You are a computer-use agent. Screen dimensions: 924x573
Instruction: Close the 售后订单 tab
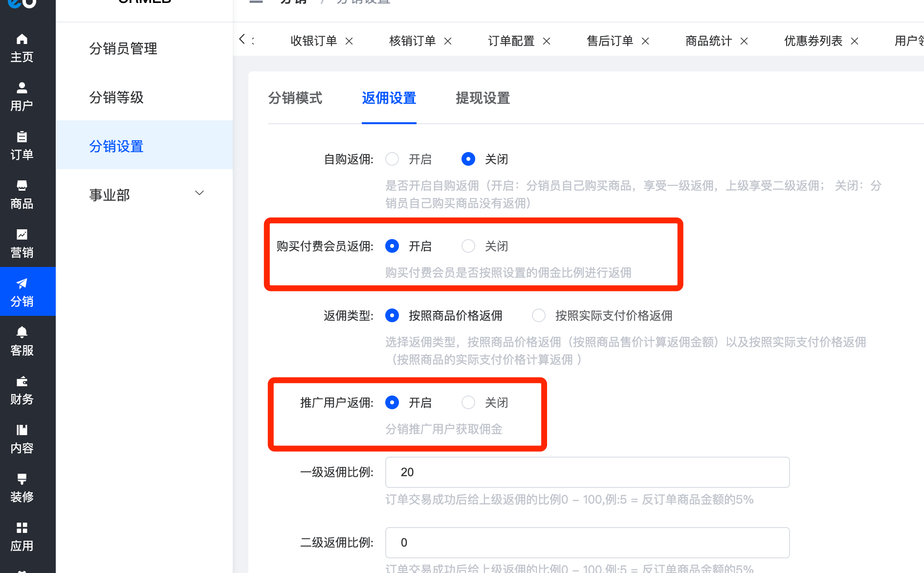645,41
